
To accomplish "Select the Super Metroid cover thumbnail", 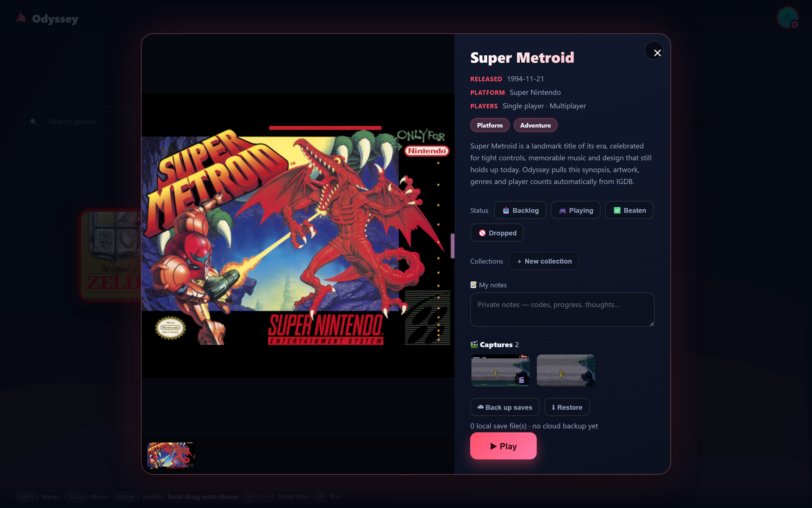I will [171, 456].
